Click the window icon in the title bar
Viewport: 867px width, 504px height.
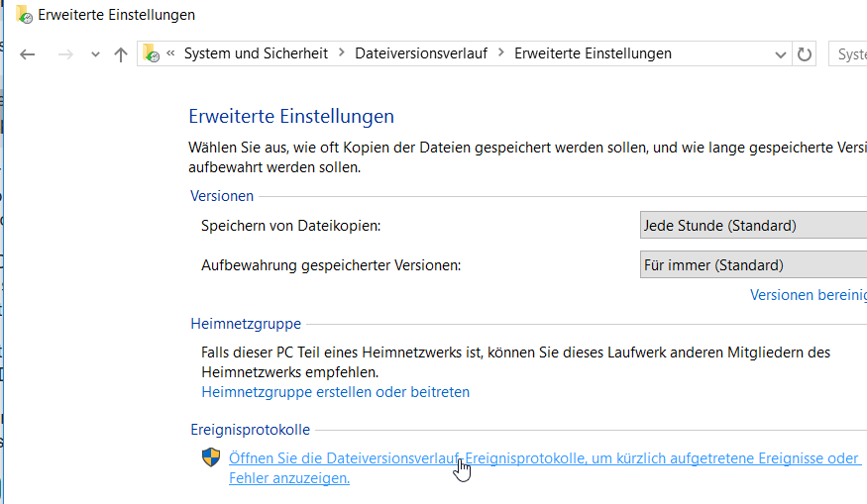tap(24, 14)
